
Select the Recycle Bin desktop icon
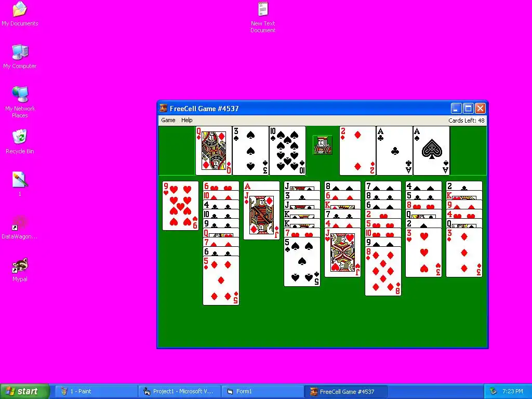click(x=20, y=142)
